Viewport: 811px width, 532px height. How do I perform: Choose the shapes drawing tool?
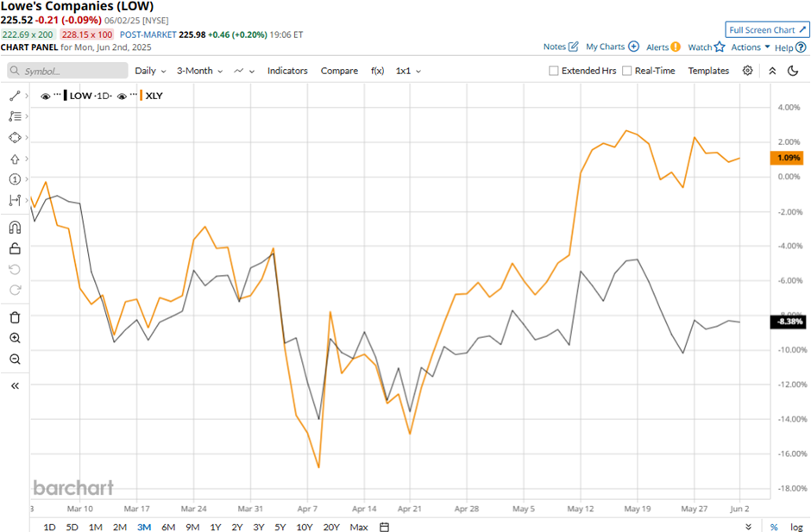pyautogui.click(x=15, y=137)
